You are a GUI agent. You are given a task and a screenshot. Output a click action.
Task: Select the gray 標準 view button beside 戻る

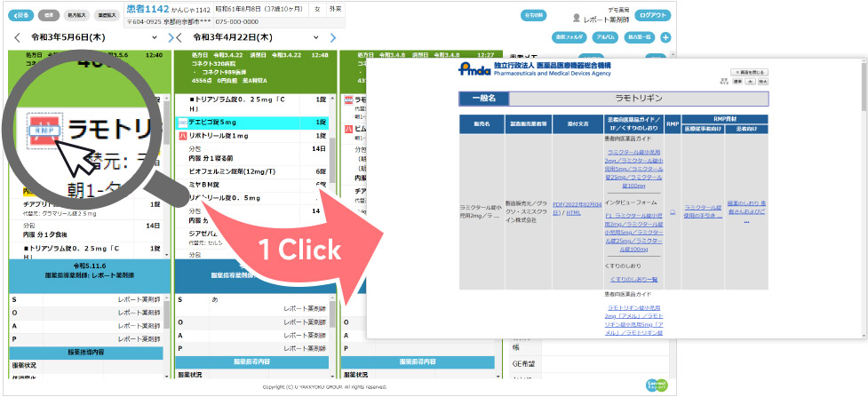coord(49,15)
